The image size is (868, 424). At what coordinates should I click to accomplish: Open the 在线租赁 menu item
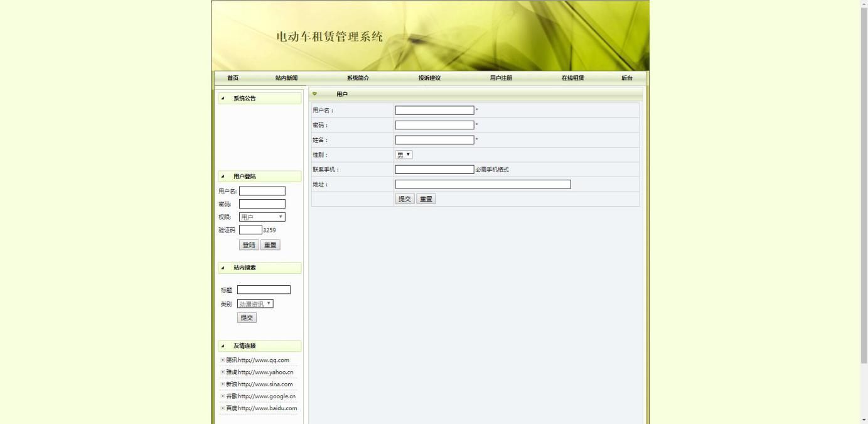(x=572, y=78)
